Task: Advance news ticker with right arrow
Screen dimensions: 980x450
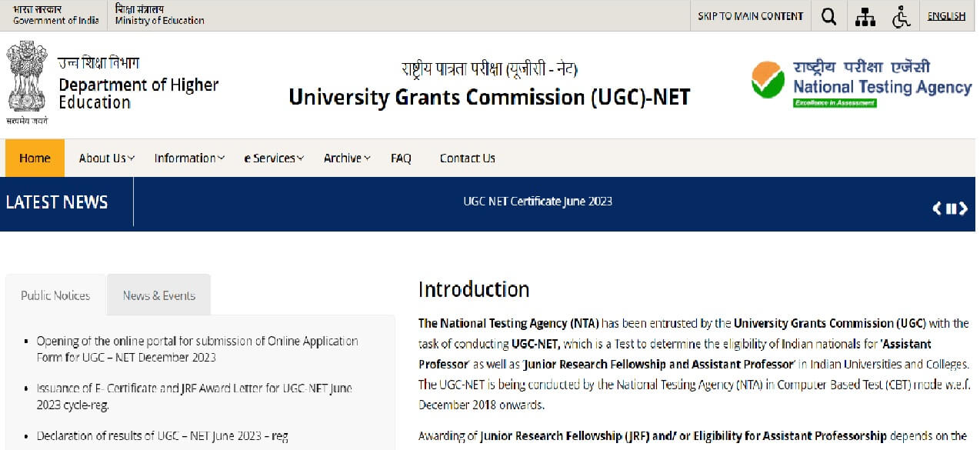Action: pos(964,208)
